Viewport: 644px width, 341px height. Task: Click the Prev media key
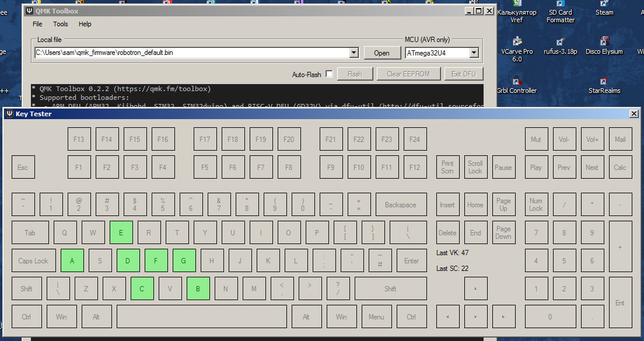point(564,167)
